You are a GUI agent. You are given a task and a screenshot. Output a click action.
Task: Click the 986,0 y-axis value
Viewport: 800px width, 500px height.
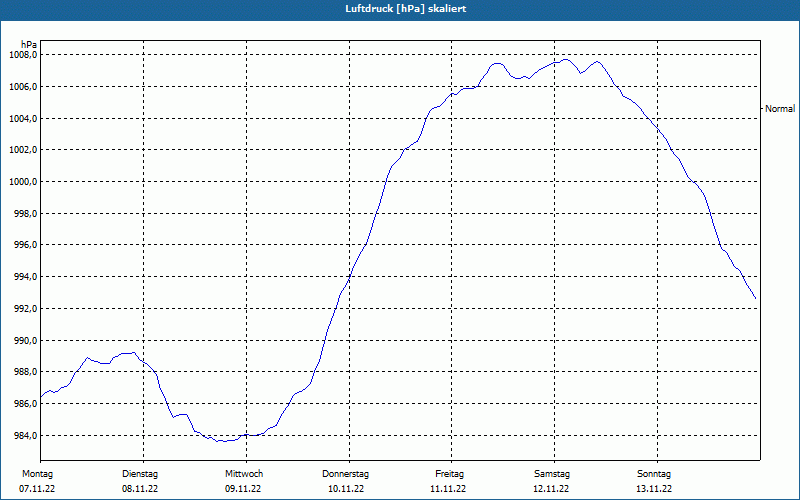coord(25,404)
